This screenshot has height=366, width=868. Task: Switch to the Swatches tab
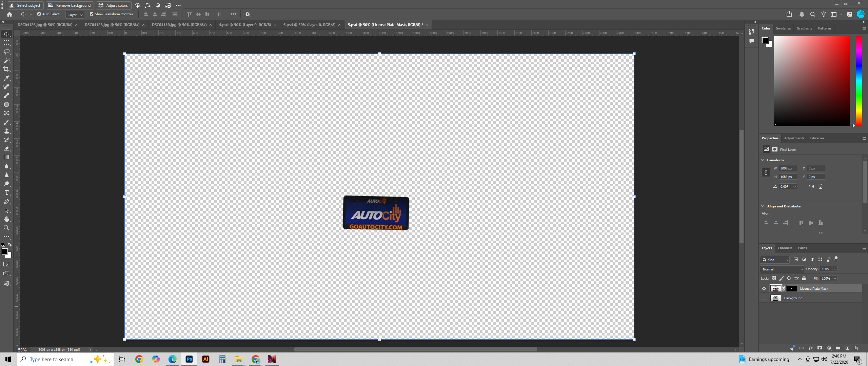[783, 28]
